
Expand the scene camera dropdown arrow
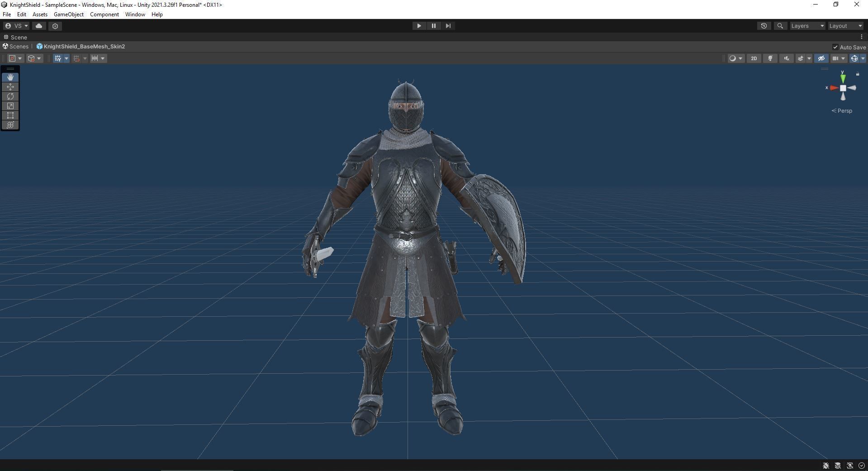click(x=844, y=58)
